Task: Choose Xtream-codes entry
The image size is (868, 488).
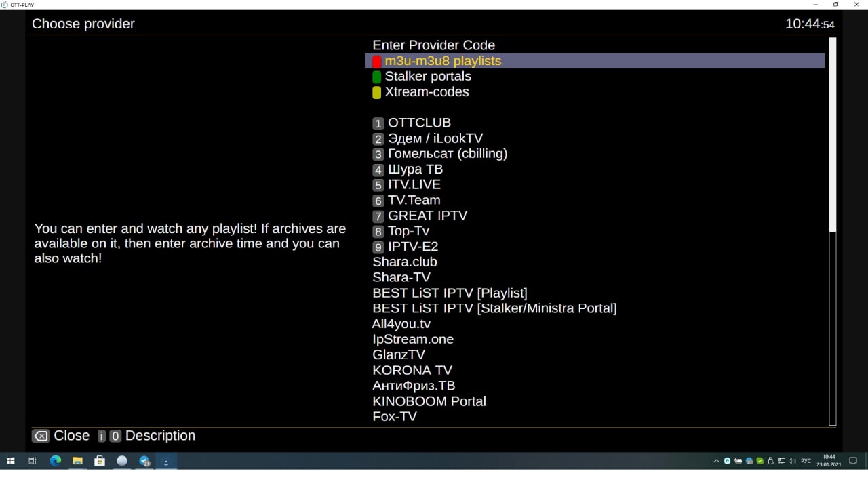Action: click(427, 92)
